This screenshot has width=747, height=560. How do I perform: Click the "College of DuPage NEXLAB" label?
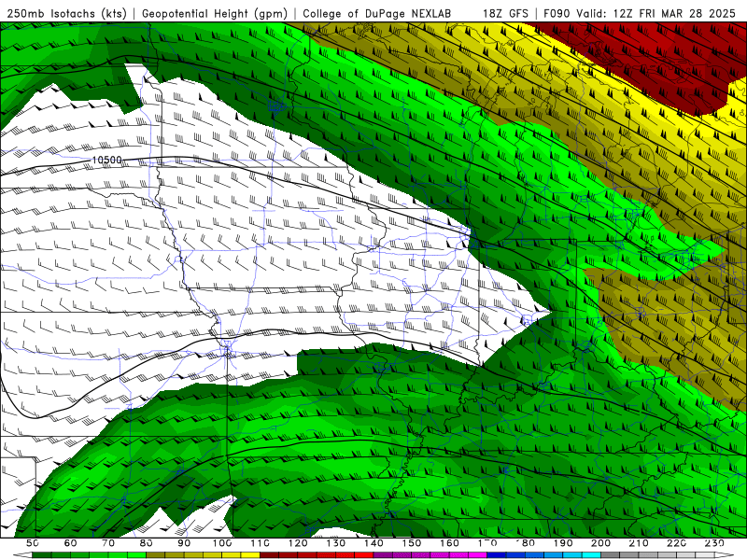tap(377, 13)
